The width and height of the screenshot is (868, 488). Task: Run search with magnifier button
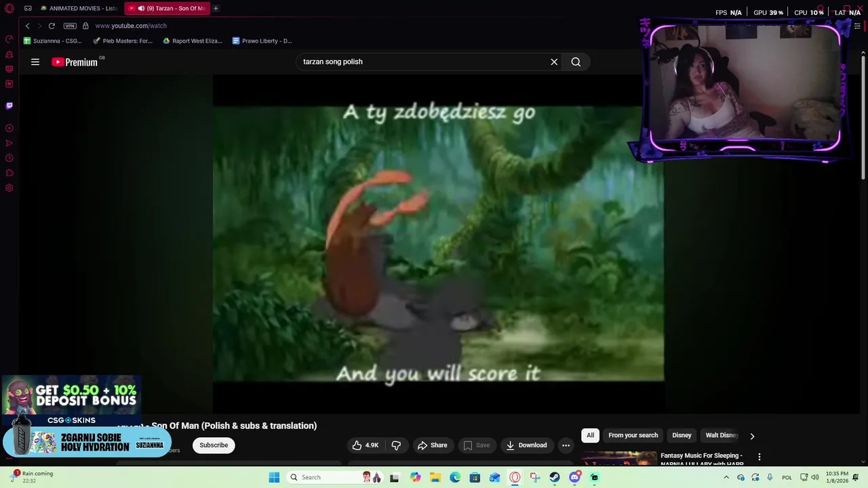pyautogui.click(x=576, y=62)
